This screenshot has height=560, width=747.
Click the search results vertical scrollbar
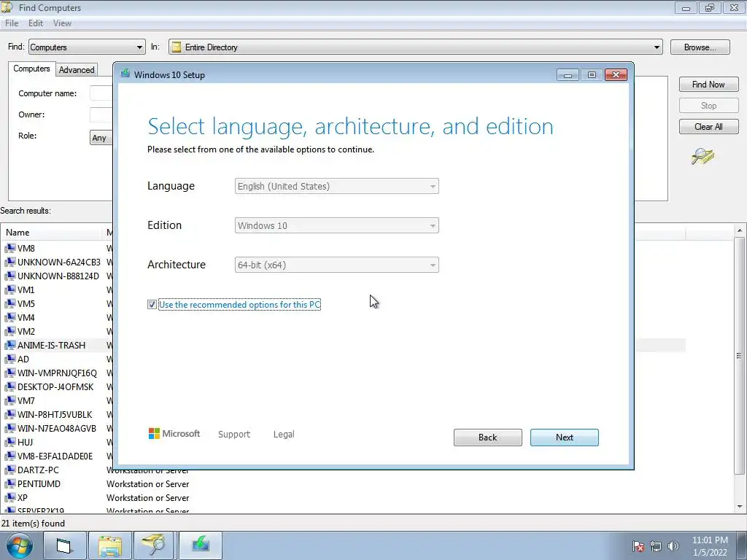740,355
